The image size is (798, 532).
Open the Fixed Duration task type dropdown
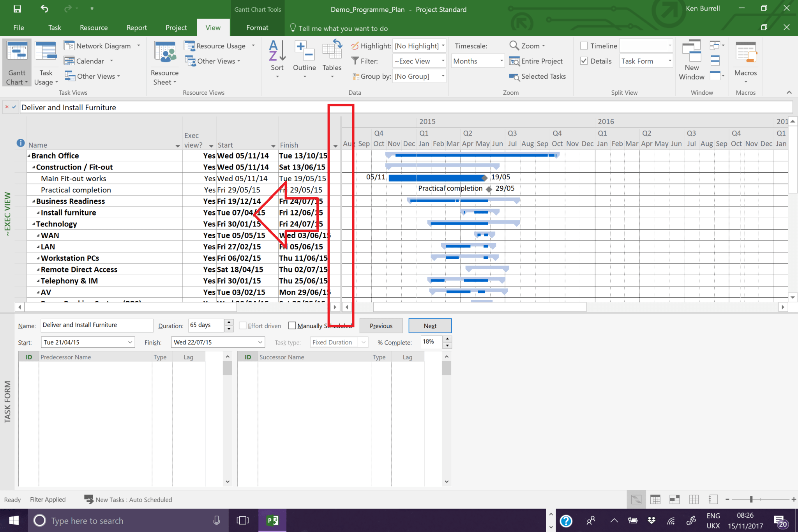point(362,342)
